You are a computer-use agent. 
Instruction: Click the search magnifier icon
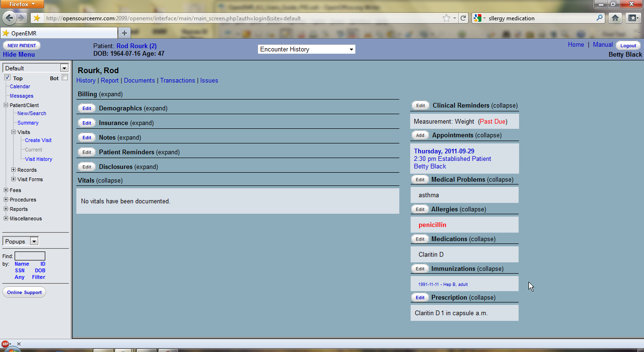tap(600, 18)
